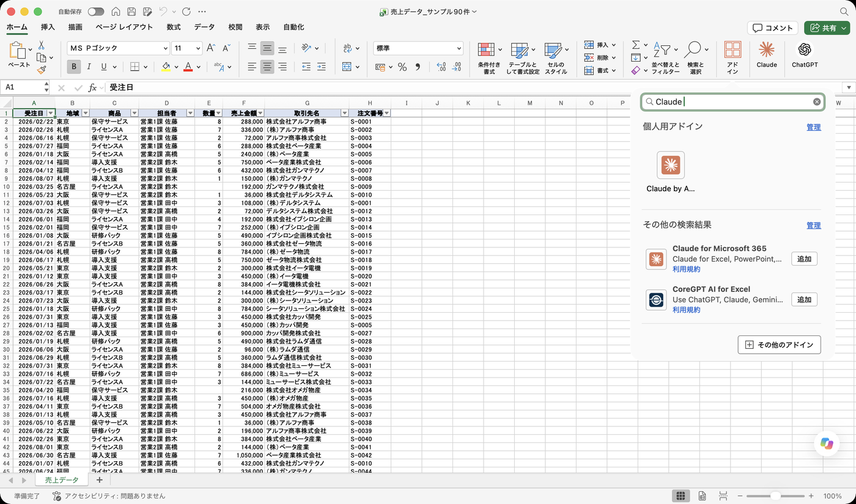The width and height of the screenshot is (856, 504).
Task: Click the wrap text icon
Action: [347, 48]
